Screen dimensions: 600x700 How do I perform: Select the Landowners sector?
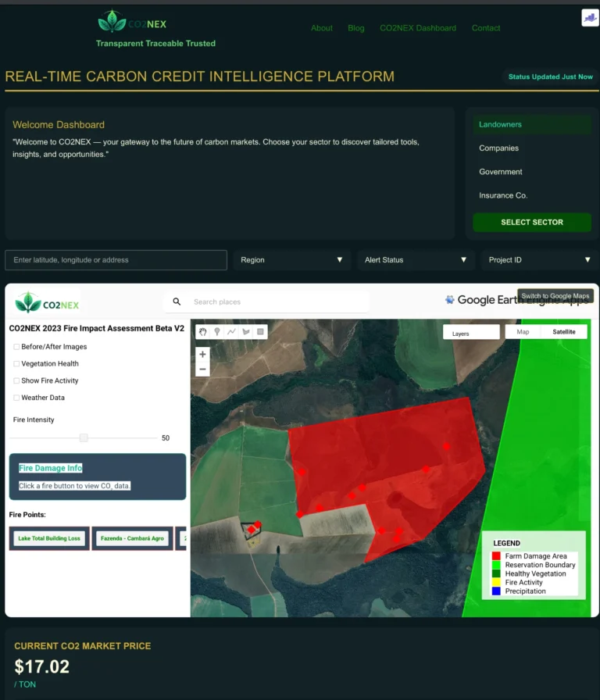[532, 124]
